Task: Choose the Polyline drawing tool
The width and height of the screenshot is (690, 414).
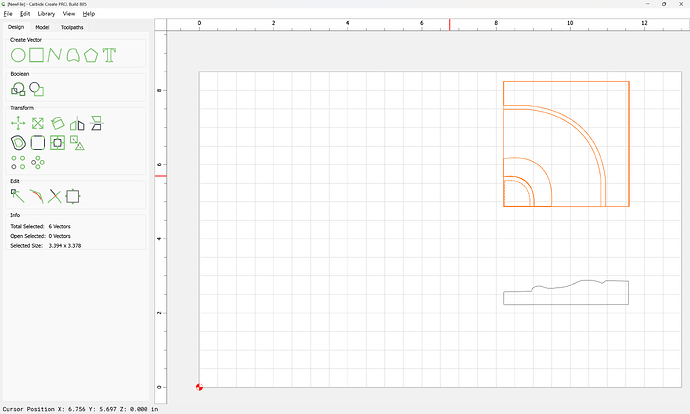Action: pos(54,55)
